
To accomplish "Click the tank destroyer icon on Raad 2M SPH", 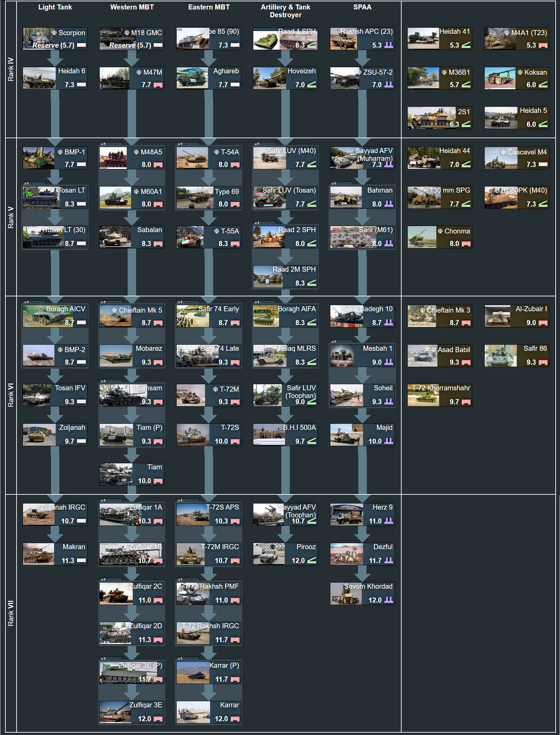I will click(x=312, y=283).
